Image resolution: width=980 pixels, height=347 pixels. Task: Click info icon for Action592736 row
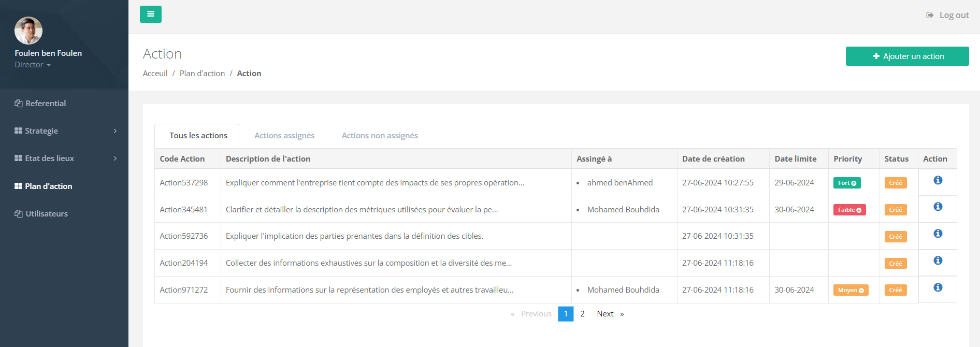coord(938,234)
